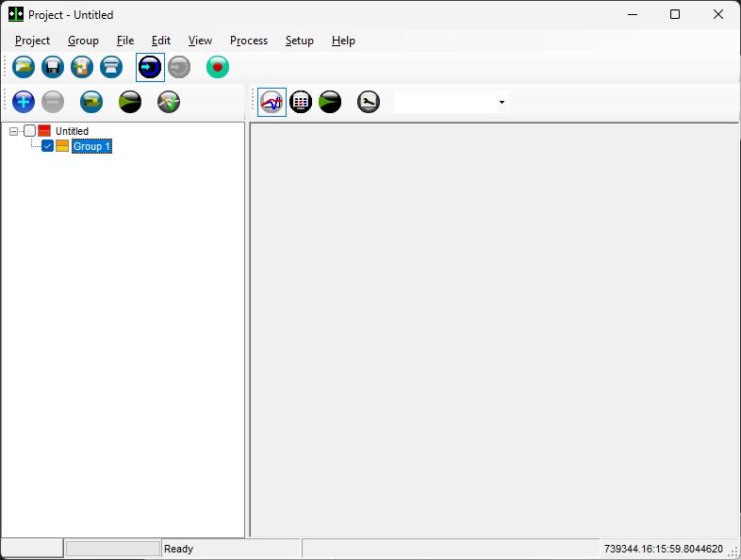Click the application logo in title bar
This screenshot has width=741, height=560.
16,15
